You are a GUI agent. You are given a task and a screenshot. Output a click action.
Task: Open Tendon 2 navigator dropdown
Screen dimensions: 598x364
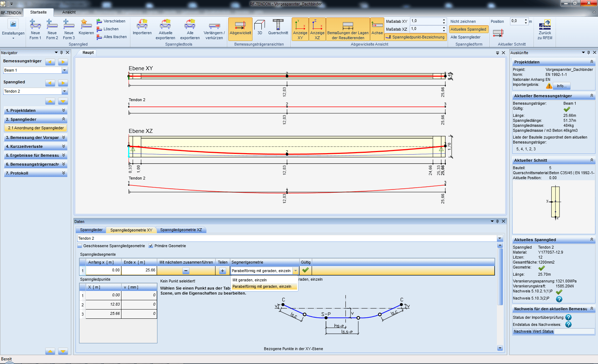pos(64,91)
